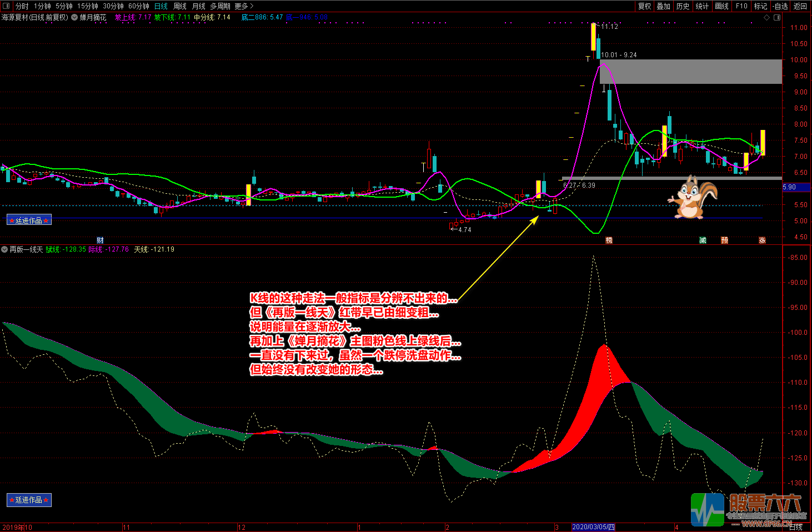Open the 蝉月摘花 indicator dropdown arrow
The height and width of the screenshot is (532, 812).
tap(74, 17)
